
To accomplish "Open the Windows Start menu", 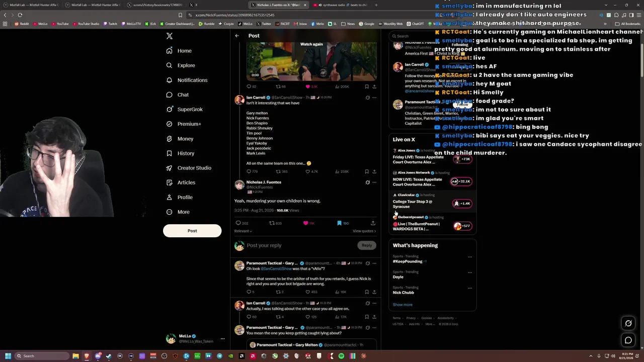I will pyautogui.click(x=8, y=356).
